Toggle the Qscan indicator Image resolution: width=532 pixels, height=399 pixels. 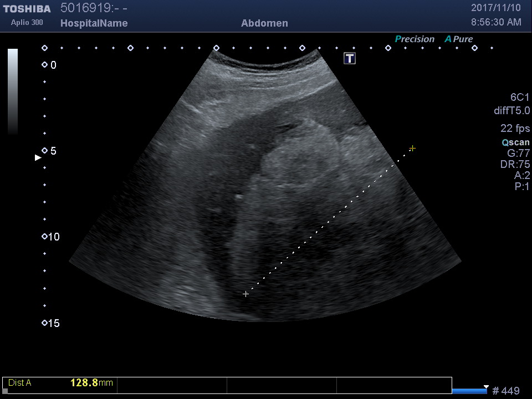pos(515,142)
